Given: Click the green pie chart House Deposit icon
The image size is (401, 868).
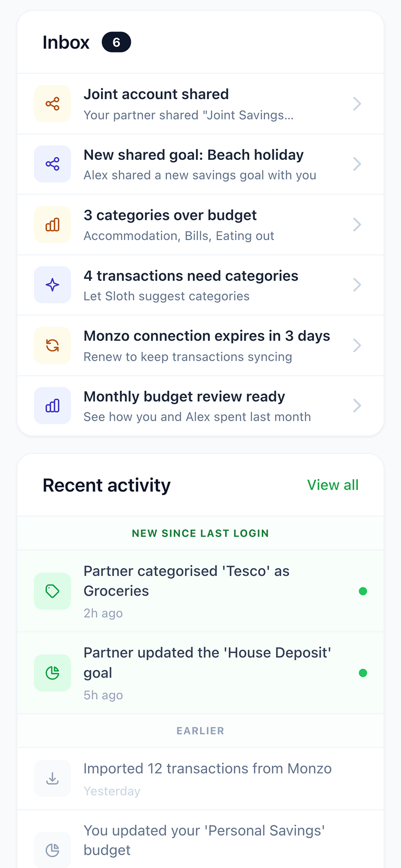Looking at the screenshot, I should click(x=52, y=673).
